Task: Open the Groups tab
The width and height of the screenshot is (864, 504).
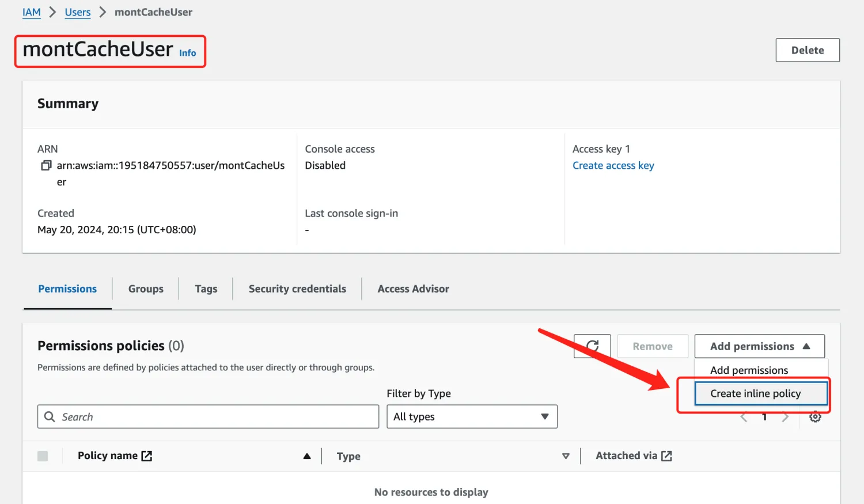Action: pyautogui.click(x=146, y=289)
